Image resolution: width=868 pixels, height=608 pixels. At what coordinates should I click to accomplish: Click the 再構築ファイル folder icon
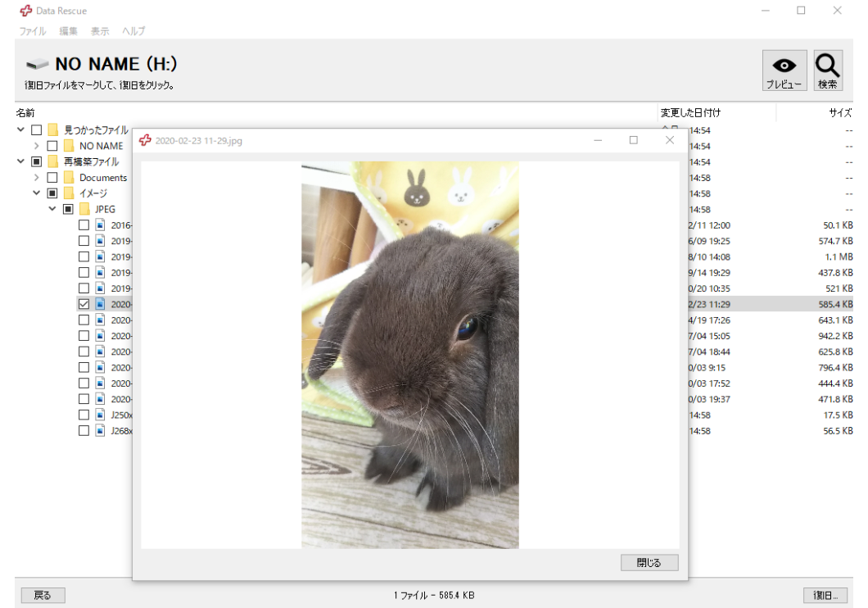53,161
